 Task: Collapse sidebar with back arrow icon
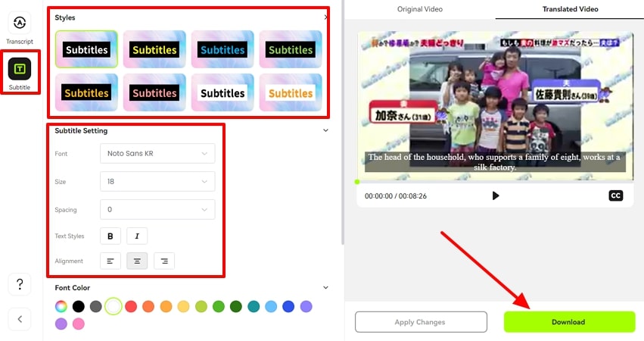20,319
